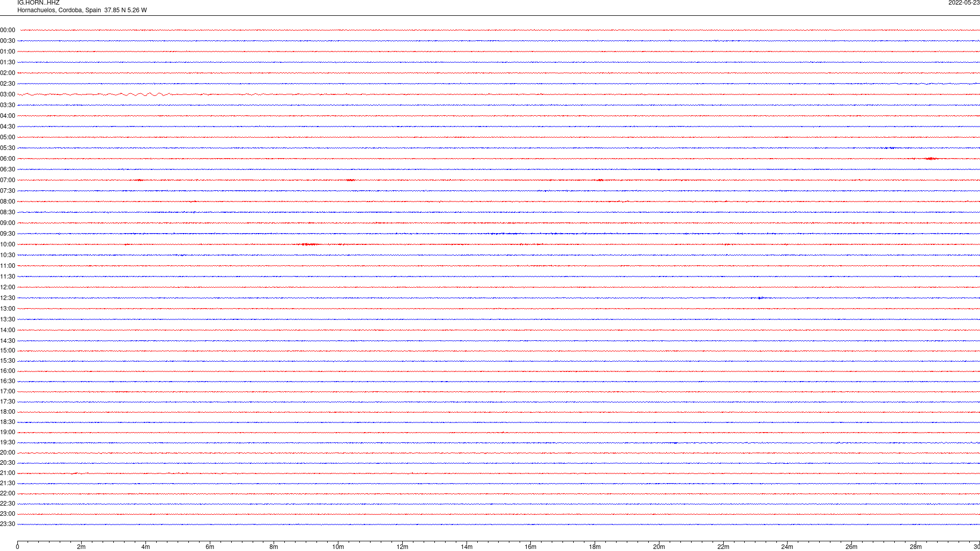Click the blue burst near 27m on 05:30 trace
This screenshot has height=551, width=980.
pyautogui.click(x=889, y=148)
